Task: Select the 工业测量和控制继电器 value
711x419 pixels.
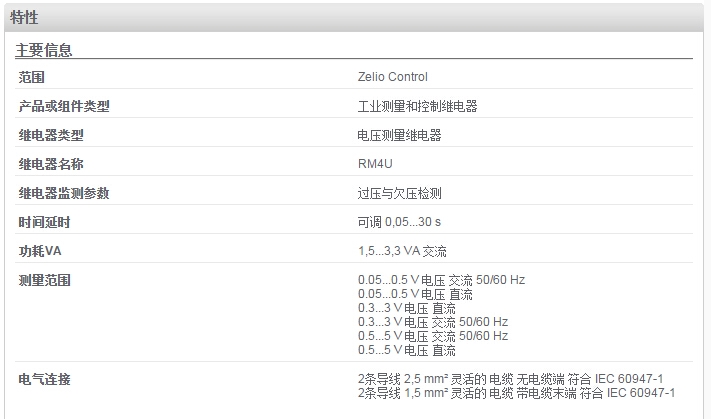Action: click(418, 106)
